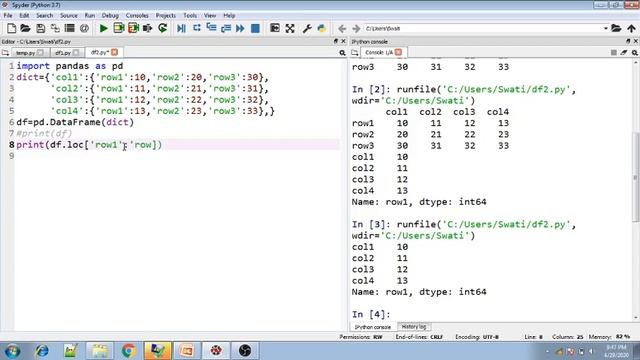The image size is (640, 360).
Task: Start debugging the file icon
Action: [182, 28]
